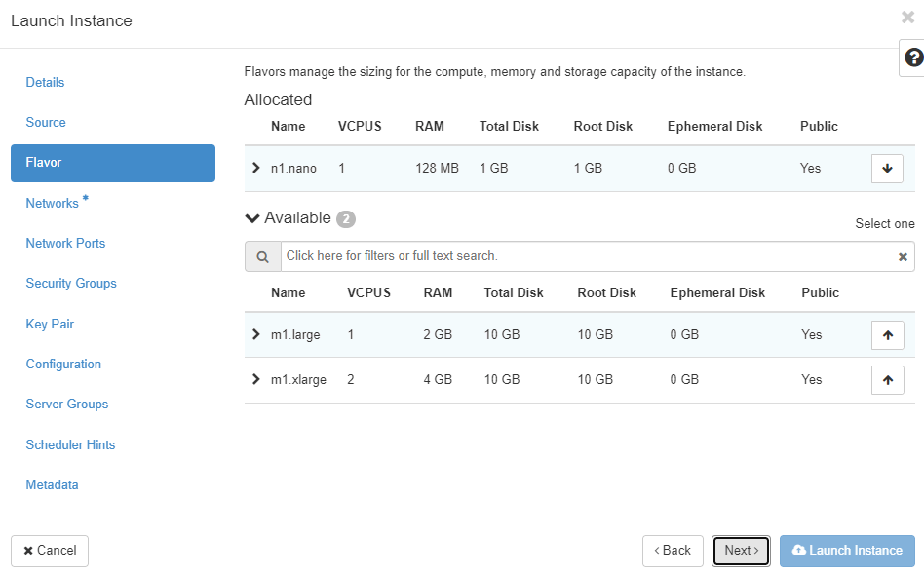Open the Security Groups step

coord(71,284)
